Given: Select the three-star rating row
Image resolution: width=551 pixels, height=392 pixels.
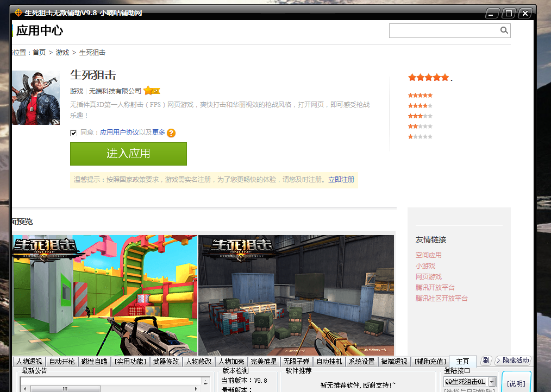Looking at the screenshot, I should tap(420, 116).
